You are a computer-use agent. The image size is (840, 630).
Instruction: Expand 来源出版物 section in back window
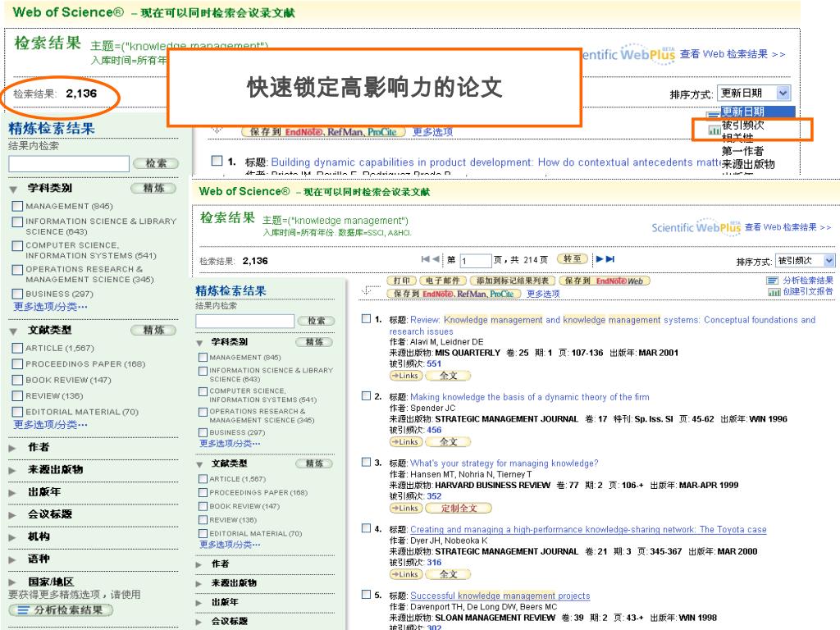click(x=12, y=470)
